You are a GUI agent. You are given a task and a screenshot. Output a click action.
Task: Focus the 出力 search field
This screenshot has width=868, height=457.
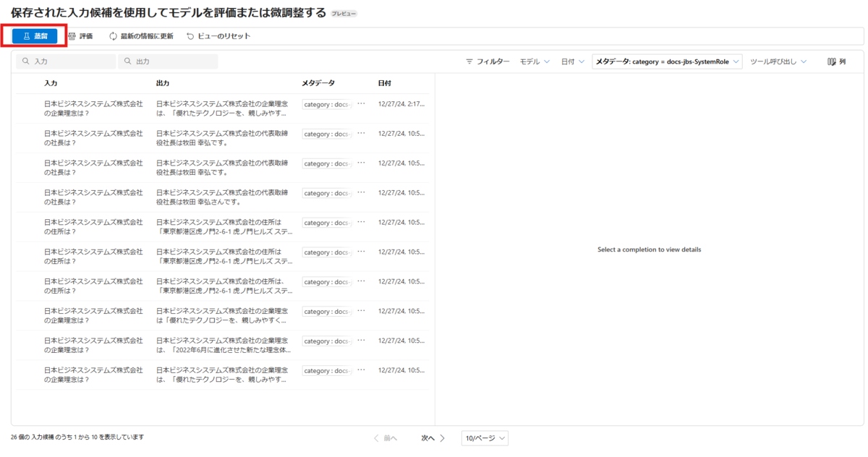pyautogui.click(x=168, y=61)
